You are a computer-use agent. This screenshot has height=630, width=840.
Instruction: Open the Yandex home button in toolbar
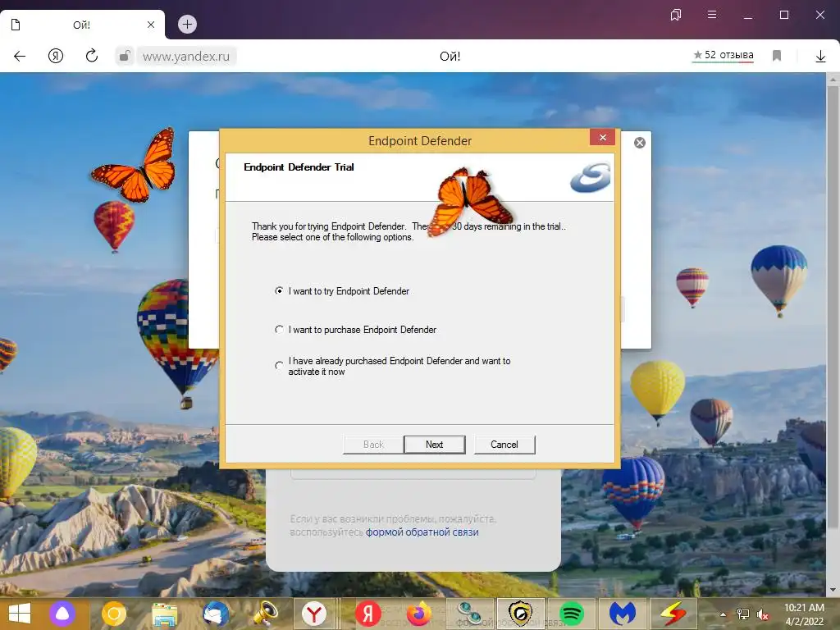click(x=56, y=57)
